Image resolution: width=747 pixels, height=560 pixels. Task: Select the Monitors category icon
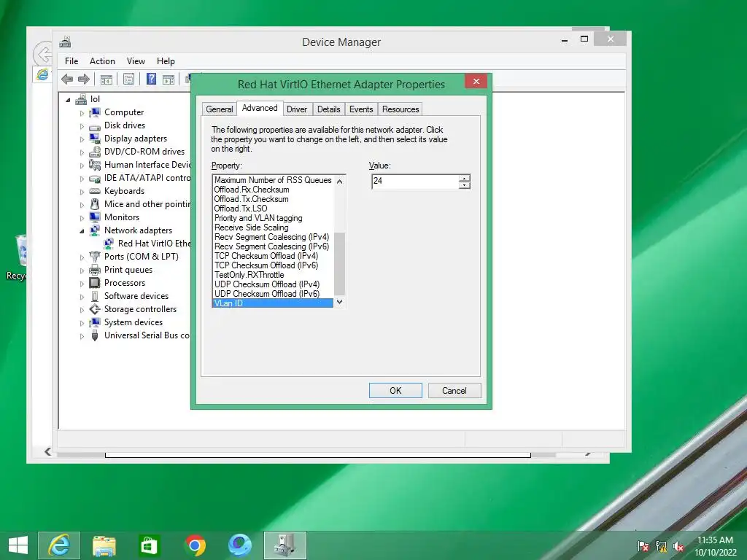point(96,217)
